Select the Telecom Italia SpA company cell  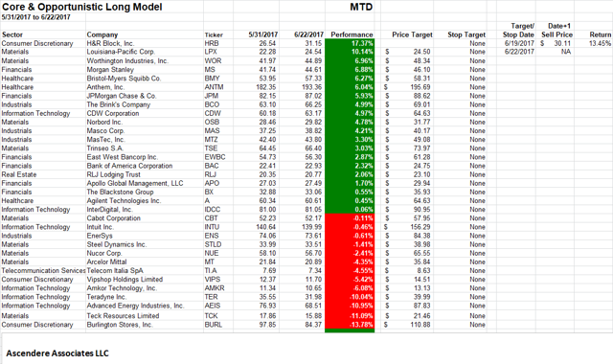(x=145, y=270)
